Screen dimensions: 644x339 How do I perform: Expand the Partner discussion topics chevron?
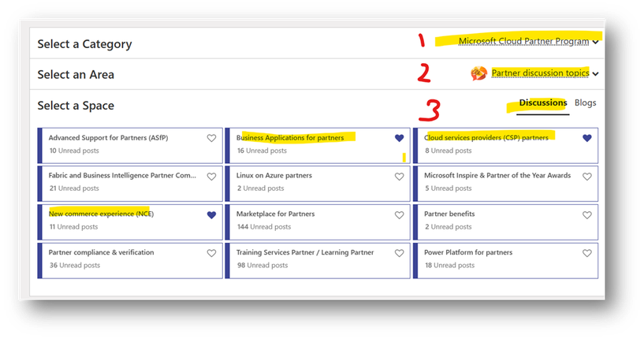596,74
